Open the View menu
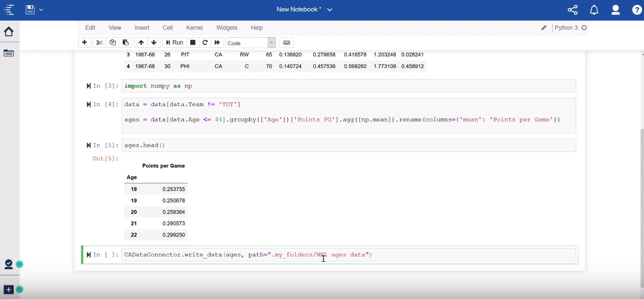This screenshot has height=299, width=644. 115,28
